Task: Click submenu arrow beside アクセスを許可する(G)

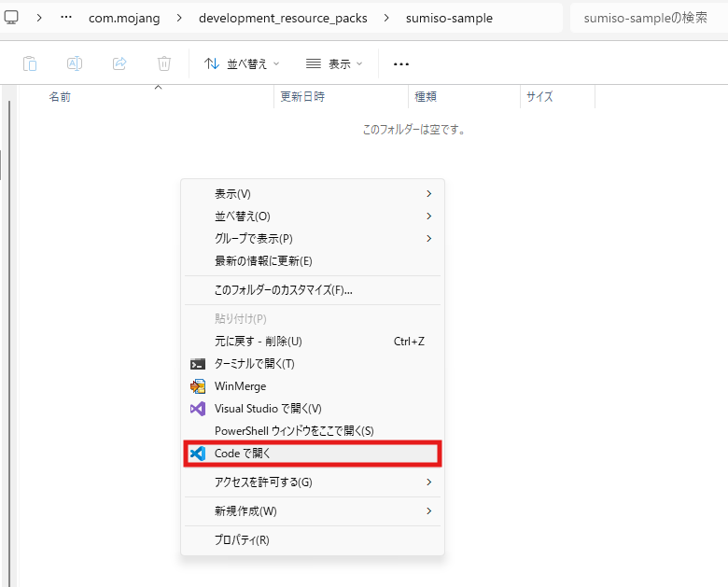Action: 429,482
